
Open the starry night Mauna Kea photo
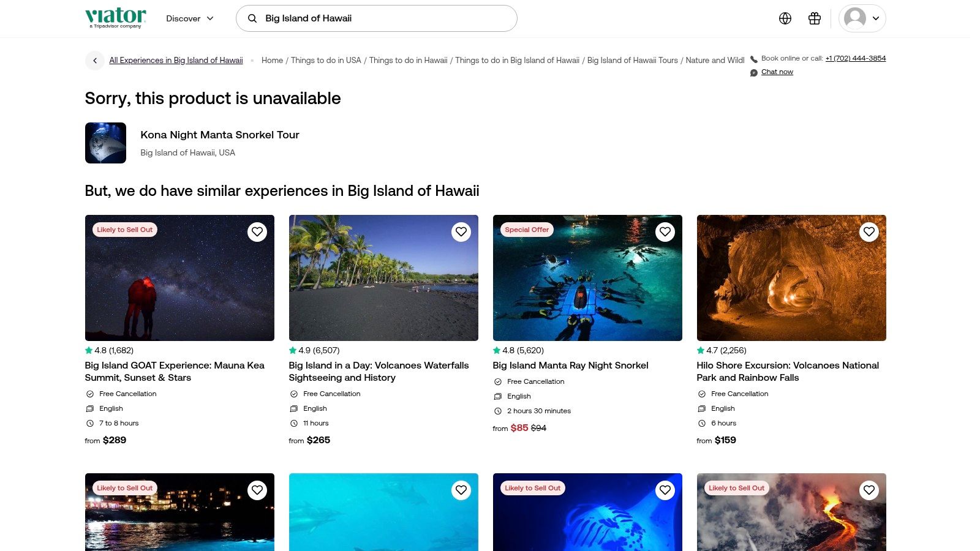coord(179,278)
